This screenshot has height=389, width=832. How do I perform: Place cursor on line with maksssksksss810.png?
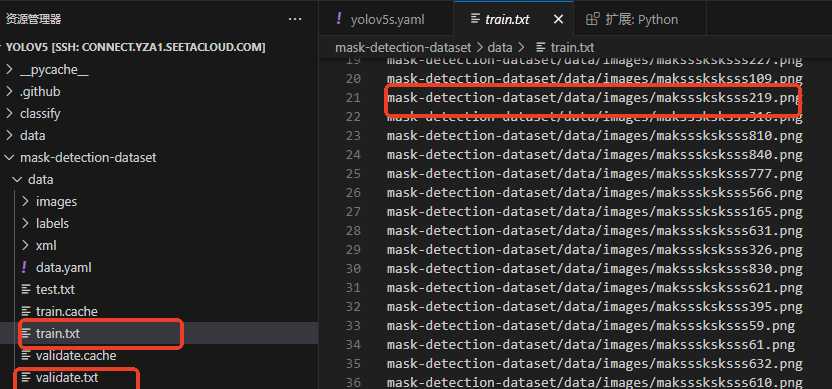(x=594, y=135)
